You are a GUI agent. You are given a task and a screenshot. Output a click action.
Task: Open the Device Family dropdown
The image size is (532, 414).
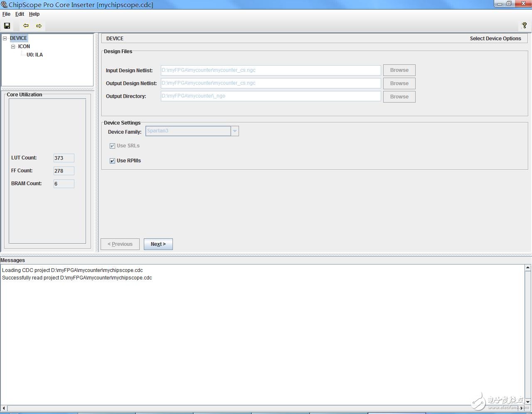click(234, 131)
